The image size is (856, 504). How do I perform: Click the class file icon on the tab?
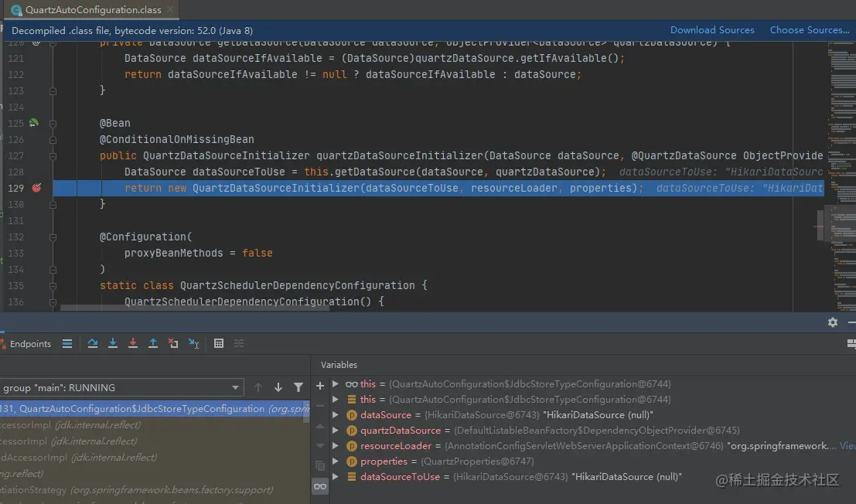point(16,10)
